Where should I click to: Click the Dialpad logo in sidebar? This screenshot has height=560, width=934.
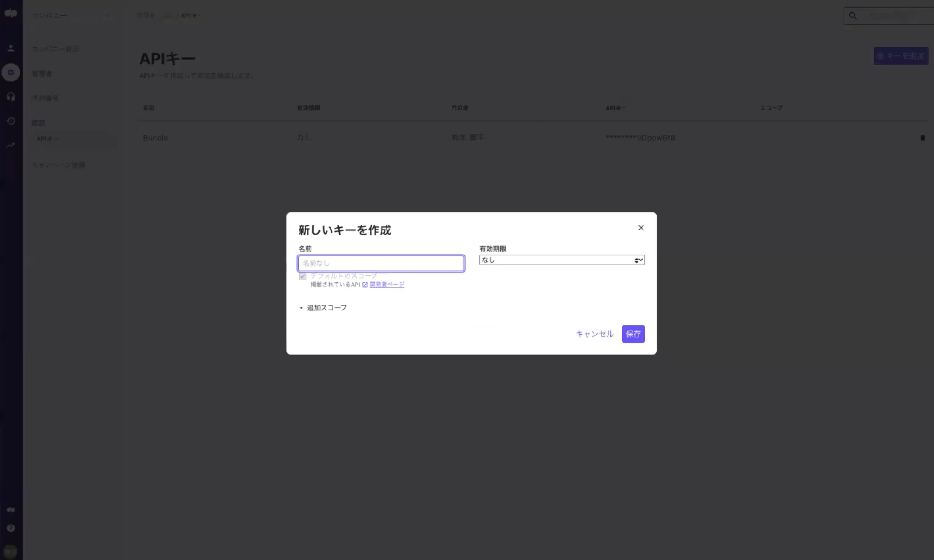11,13
